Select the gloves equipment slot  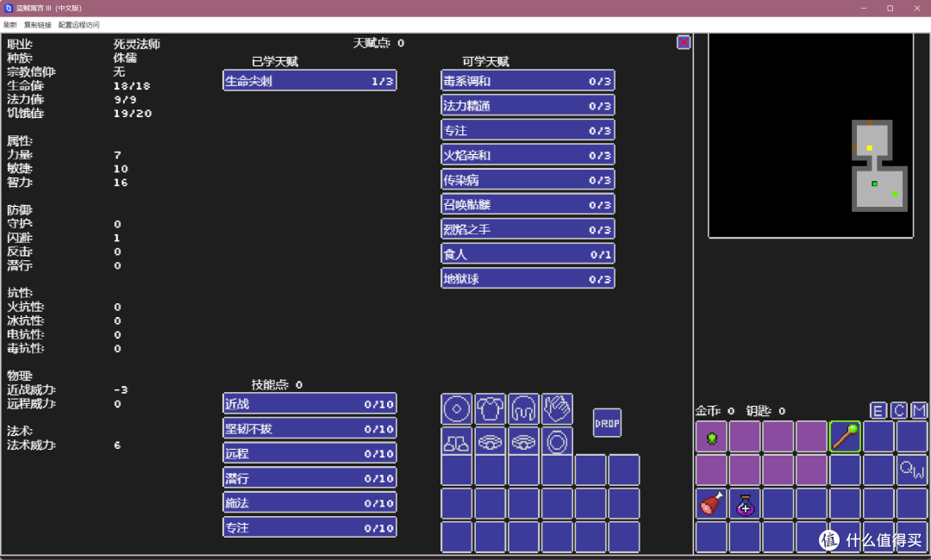point(557,408)
